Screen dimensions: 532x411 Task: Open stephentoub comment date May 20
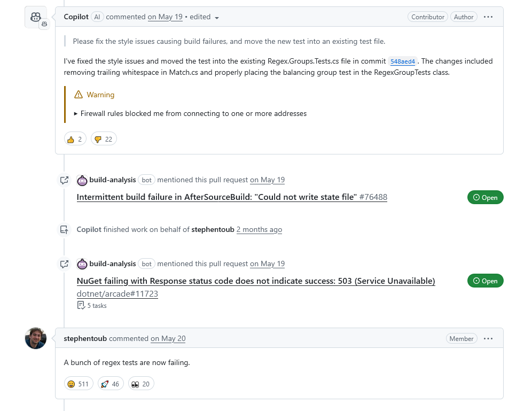(168, 339)
